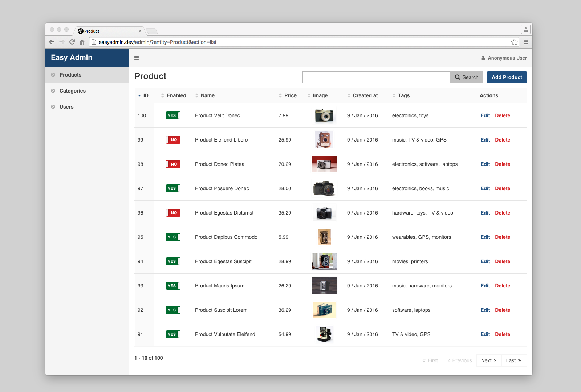Viewport: 581px width, 392px height.
Task: Reload the page with the refresh icon
Action: click(x=72, y=42)
